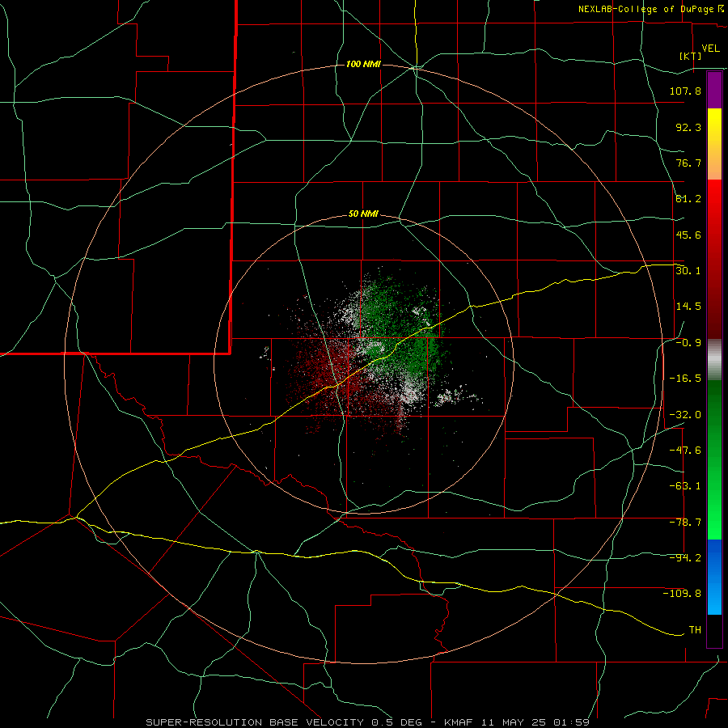Click the blue band of the color scale
This screenshot has width=728, height=728.
coord(714,577)
